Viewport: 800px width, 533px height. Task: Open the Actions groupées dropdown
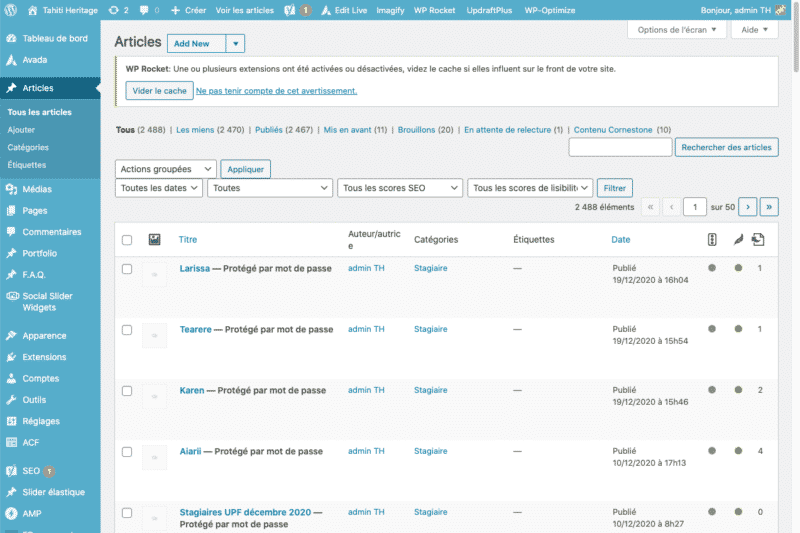tap(166, 169)
